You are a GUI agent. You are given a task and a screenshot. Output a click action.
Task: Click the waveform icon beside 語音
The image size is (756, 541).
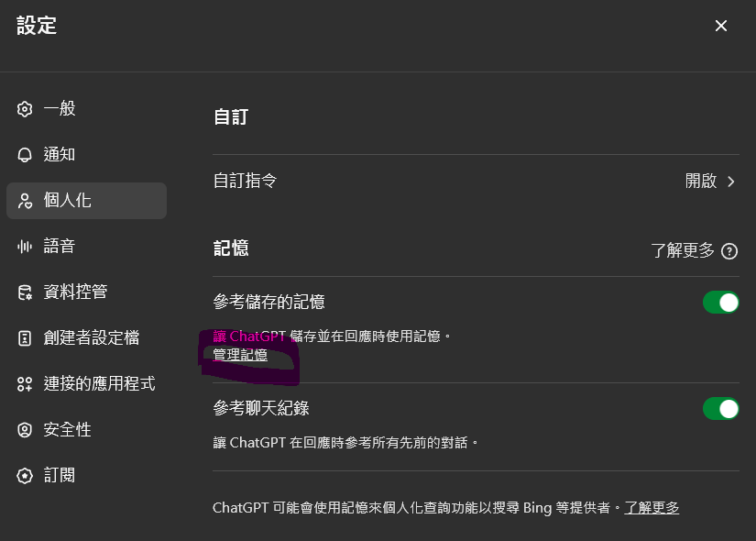(25, 247)
